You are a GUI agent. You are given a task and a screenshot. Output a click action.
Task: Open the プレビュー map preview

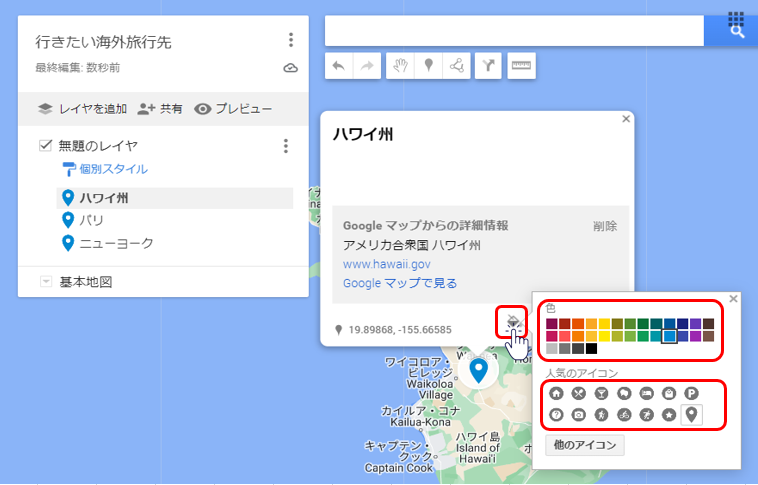(x=233, y=109)
